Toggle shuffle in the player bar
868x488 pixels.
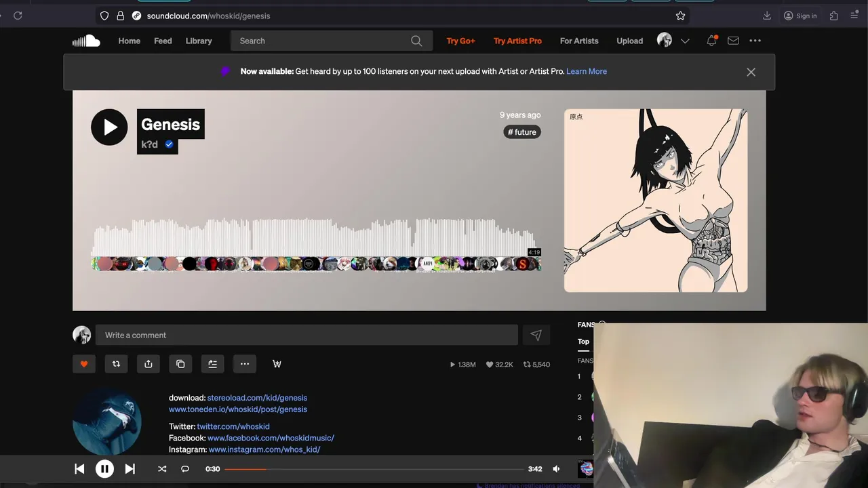pos(162,468)
